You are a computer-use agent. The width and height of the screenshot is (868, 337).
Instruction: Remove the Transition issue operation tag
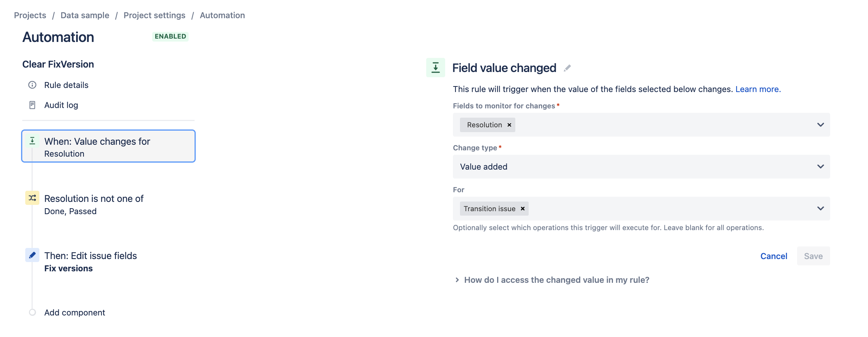coord(522,209)
